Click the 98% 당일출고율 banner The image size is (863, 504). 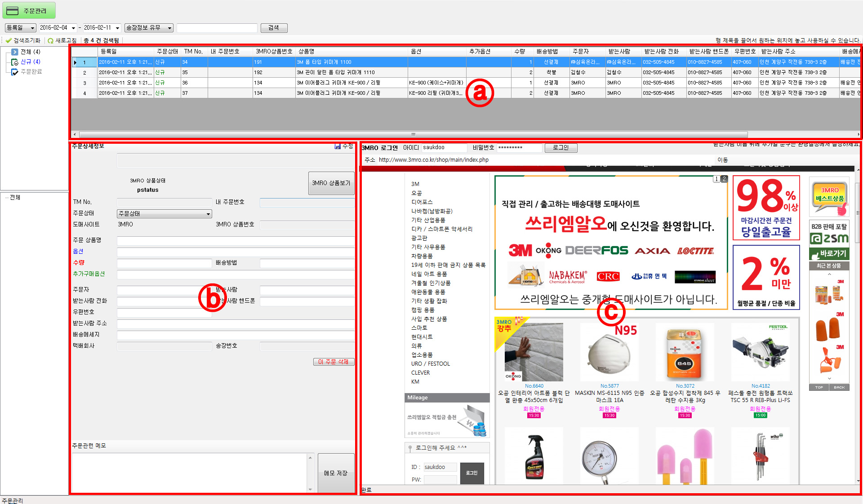tap(766, 208)
